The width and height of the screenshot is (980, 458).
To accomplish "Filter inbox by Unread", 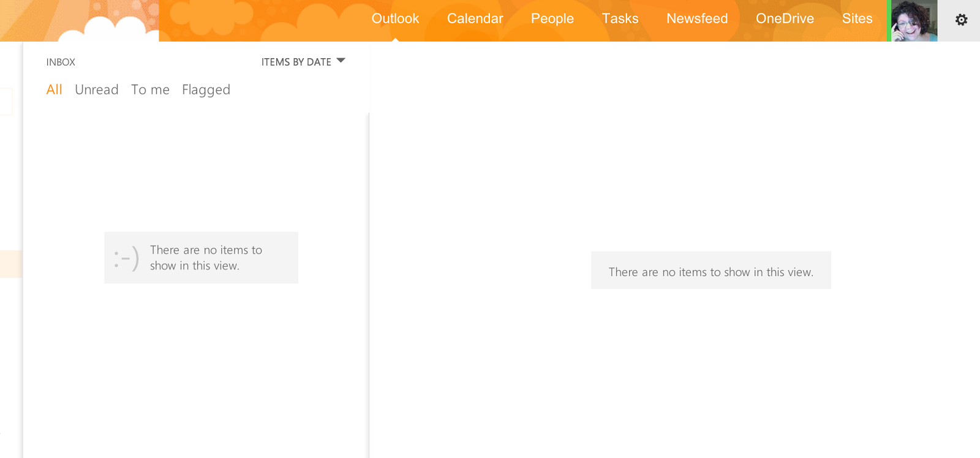I will point(96,89).
